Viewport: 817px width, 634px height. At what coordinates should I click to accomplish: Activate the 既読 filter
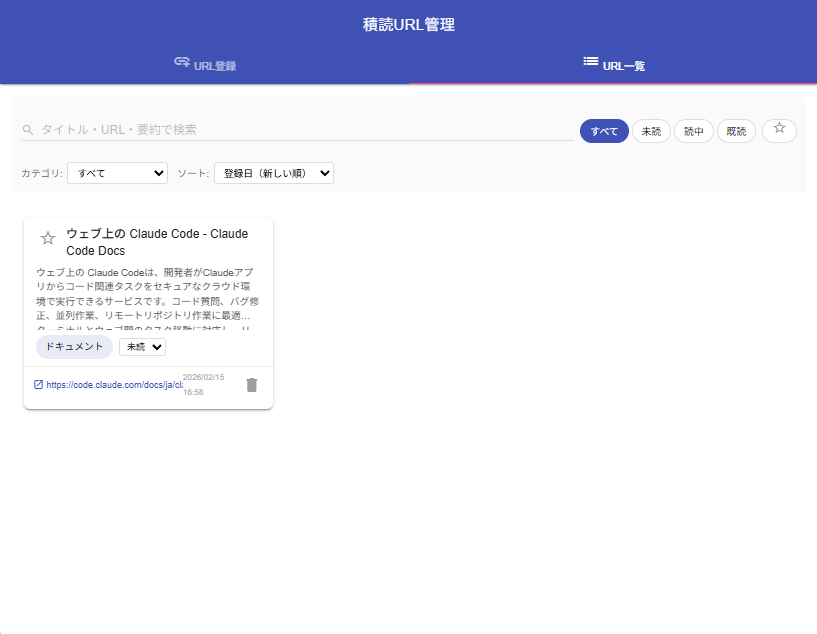tap(736, 130)
